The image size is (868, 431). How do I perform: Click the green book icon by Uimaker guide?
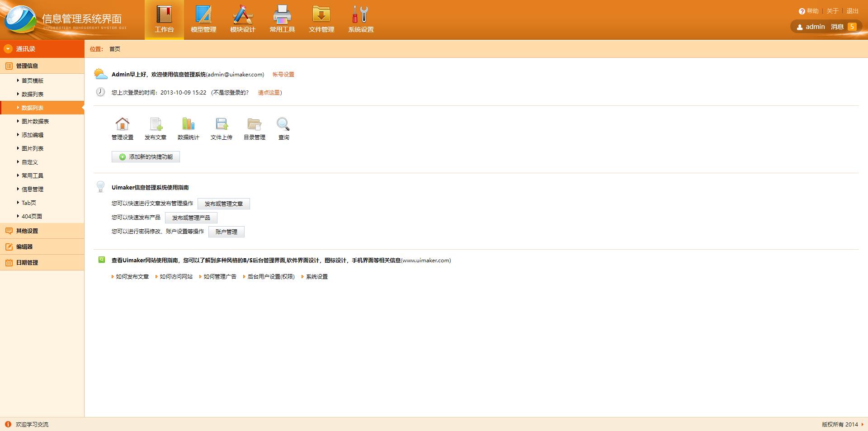tap(102, 260)
